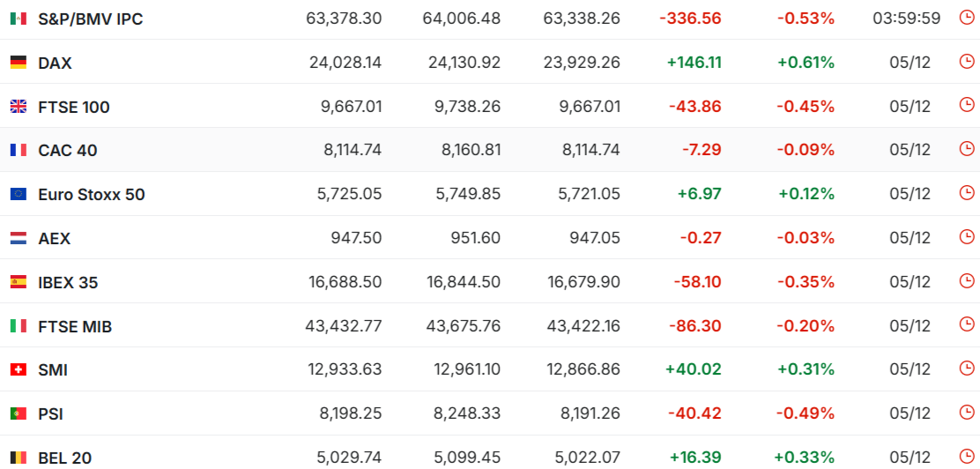This screenshot has width=980, height=469.
Task: Select the percent change -0.20%
Action: 806,326
